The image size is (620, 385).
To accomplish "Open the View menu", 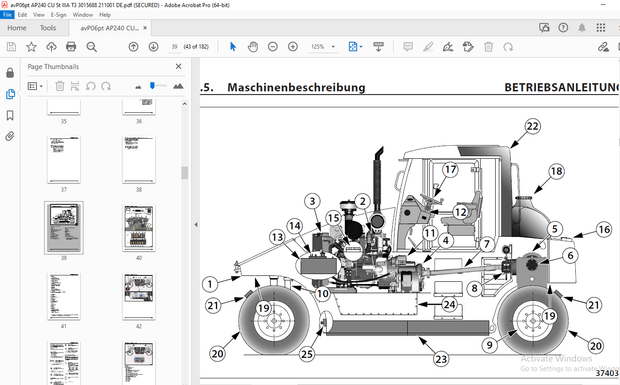I will tap(39, 15).
